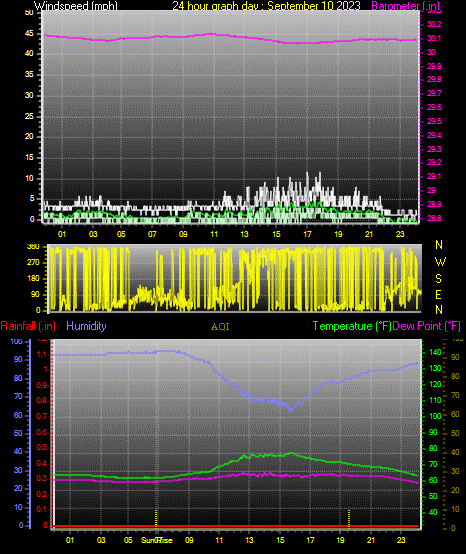Click the 29.9 barometer axis value
Image resolution: width=466 pixels, height=554 pixels.
pyautogui.click(x=434, y=66)
